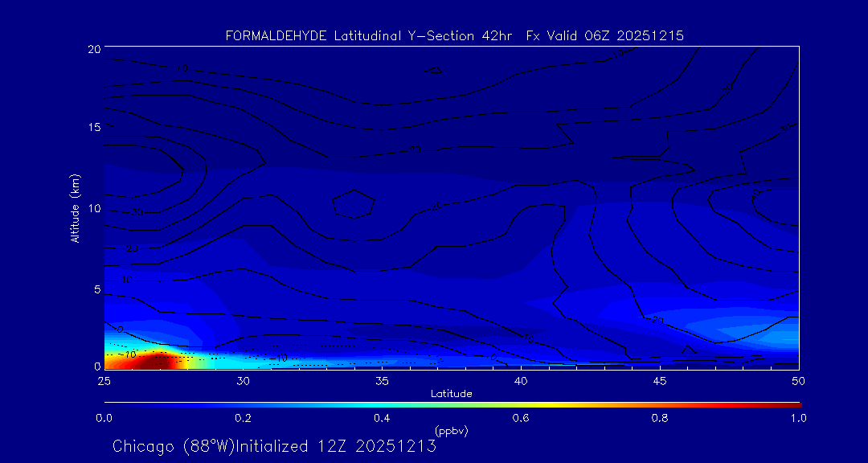Click the 20 altitude tick label
Viewport: 868px width, 463px height.
92,49
